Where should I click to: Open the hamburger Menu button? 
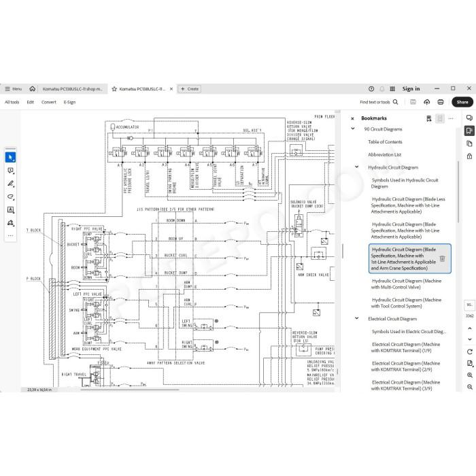pos(14,89)
